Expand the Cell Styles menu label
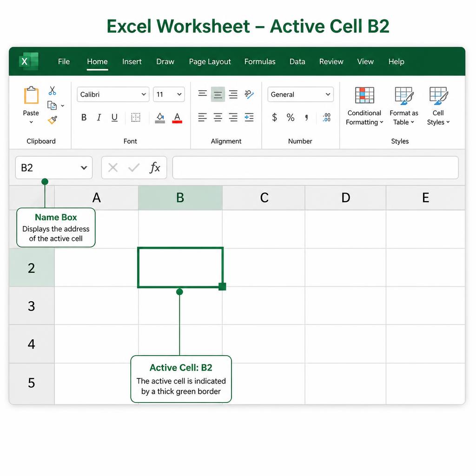 (438, 118)
